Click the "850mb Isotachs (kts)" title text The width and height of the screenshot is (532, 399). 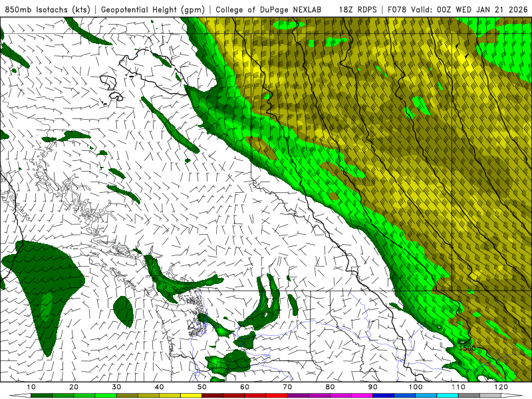coord(47,9)
